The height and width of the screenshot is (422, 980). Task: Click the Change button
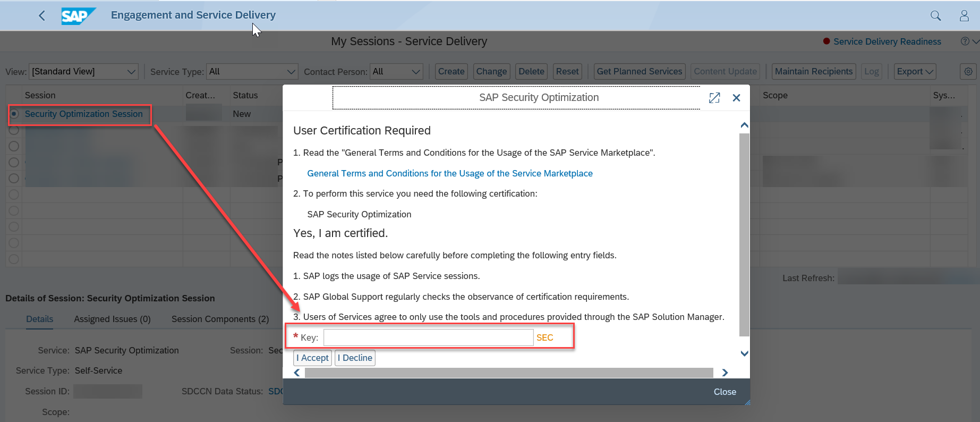pos(491,71)
